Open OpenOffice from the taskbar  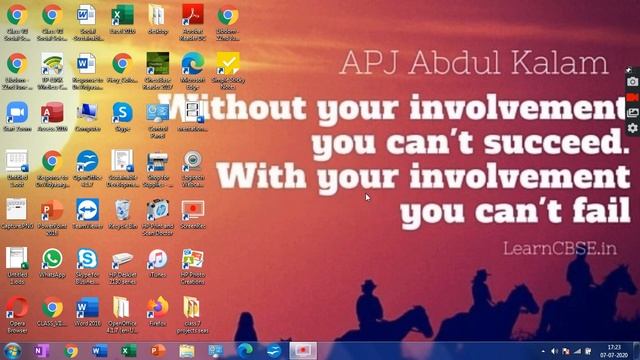coord(274,351)
